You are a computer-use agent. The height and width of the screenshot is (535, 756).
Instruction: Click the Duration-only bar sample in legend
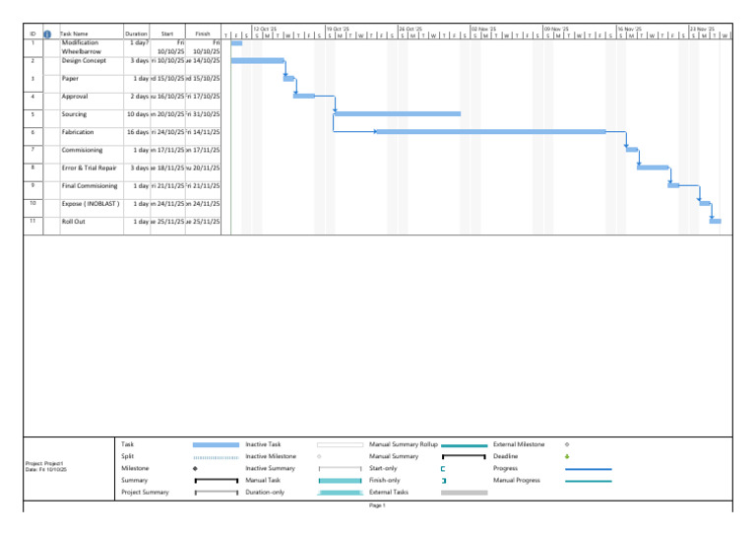click(340, 493)
